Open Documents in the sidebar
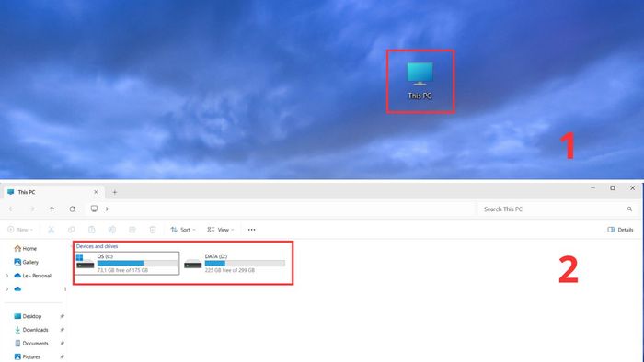The height and width of the screenshot is (362, 644). pos(31,343)
